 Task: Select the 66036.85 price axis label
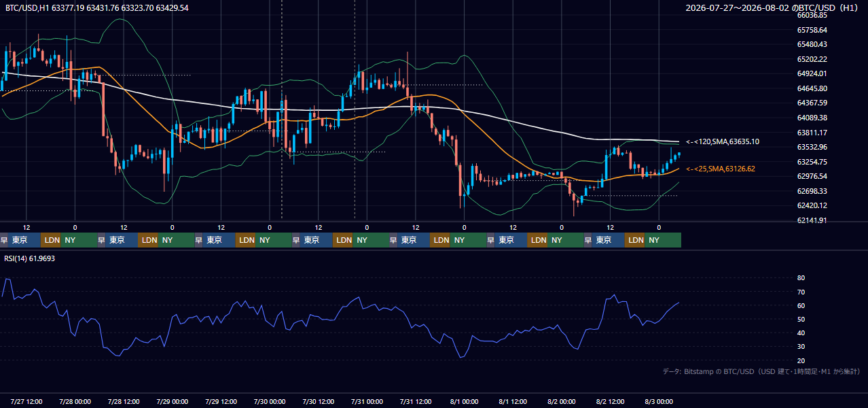coord(812,15)
